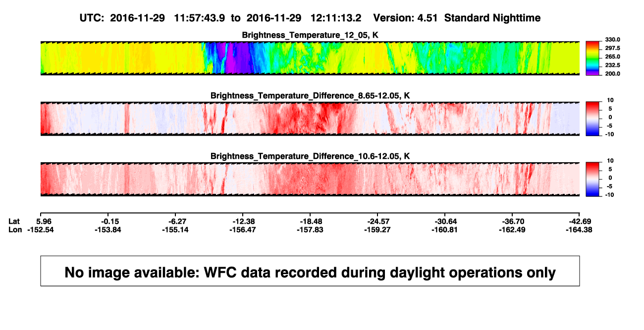
Task: Click latitude value -12.38
Action: (243, 221)
